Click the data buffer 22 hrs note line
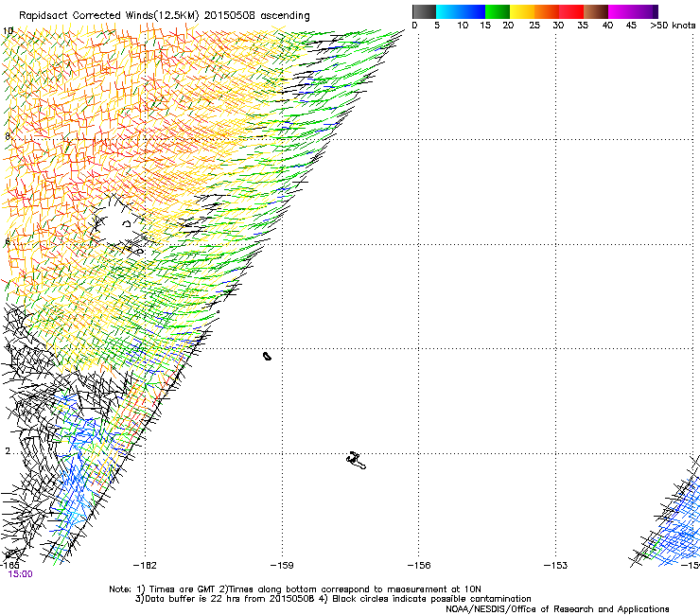700x615 pixels. point(333,599)
